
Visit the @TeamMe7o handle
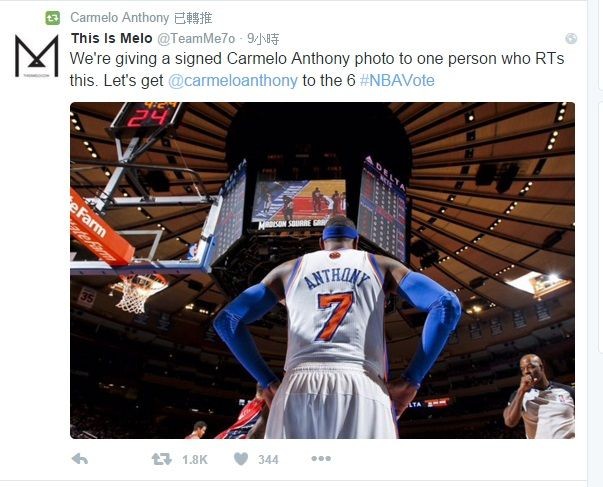pyautogui.click(x=196, y=38)
